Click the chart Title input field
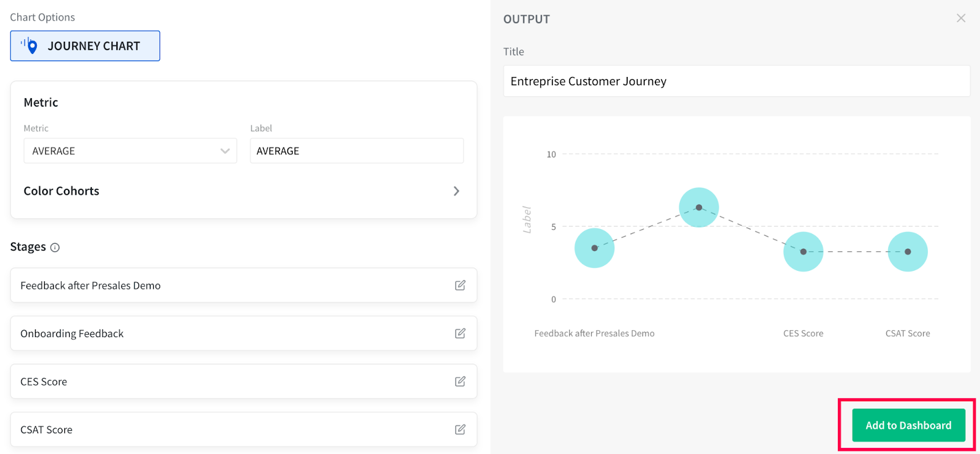This screenshot has width=980, height=454. click(x=736, y=81)
